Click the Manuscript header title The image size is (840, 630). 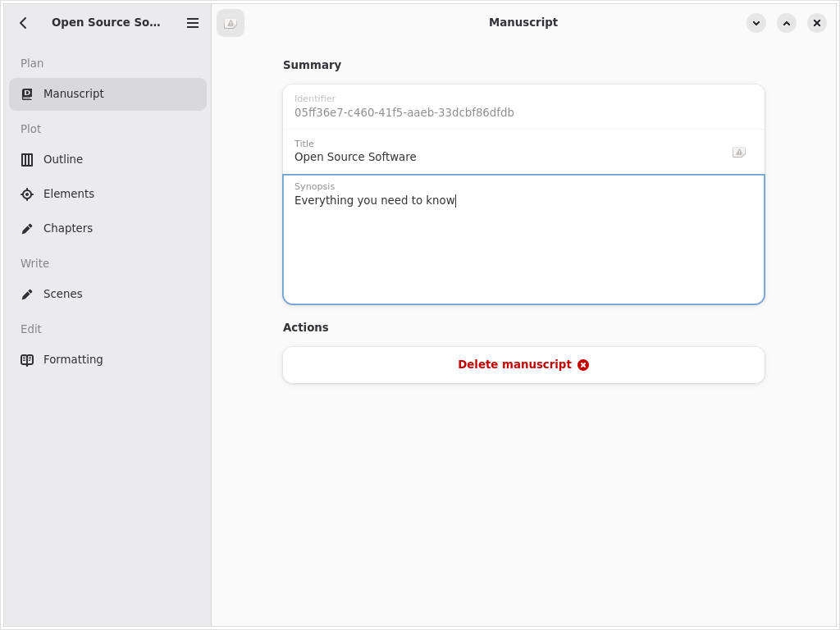tap(523, 22)
